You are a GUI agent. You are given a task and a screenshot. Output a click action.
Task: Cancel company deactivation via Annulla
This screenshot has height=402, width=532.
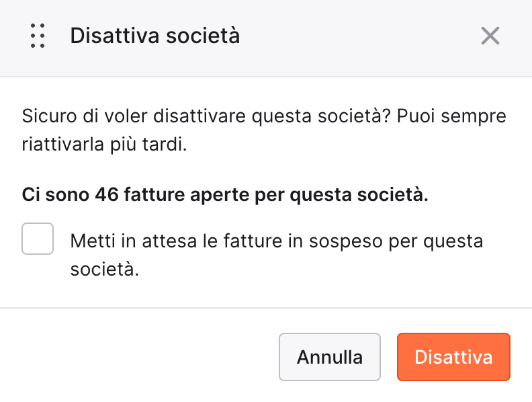click(x=330, y=357)
